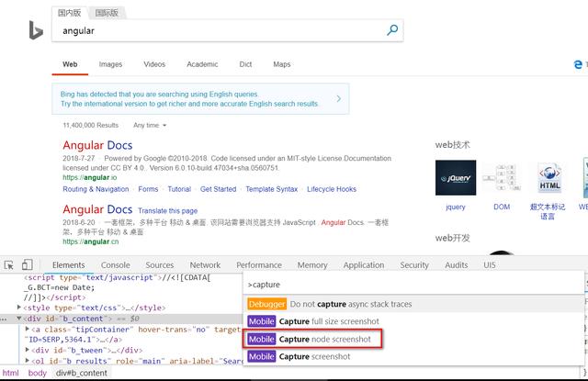Open the Application DevTools tab
Screen dimensions: 588x381
(364, 265)
